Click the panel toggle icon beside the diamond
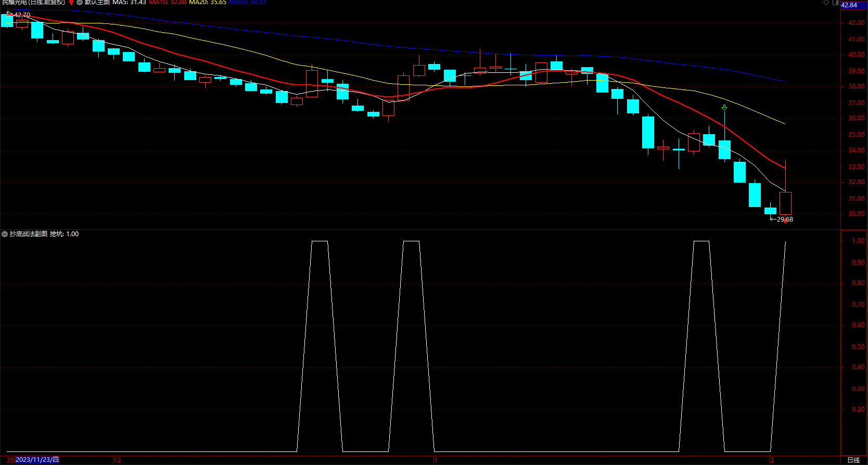The height and width of the screenshot is (465, 868). pyautogui.click(x=836, y=3)
